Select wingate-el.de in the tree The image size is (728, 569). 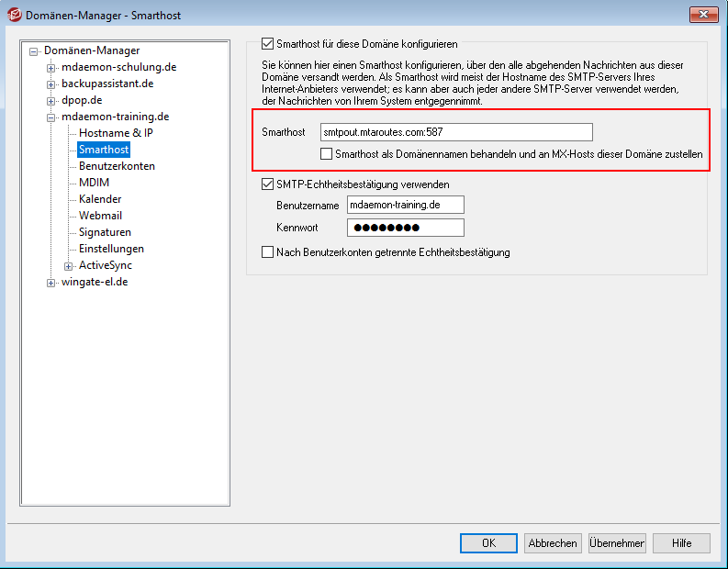click(95, 282)
